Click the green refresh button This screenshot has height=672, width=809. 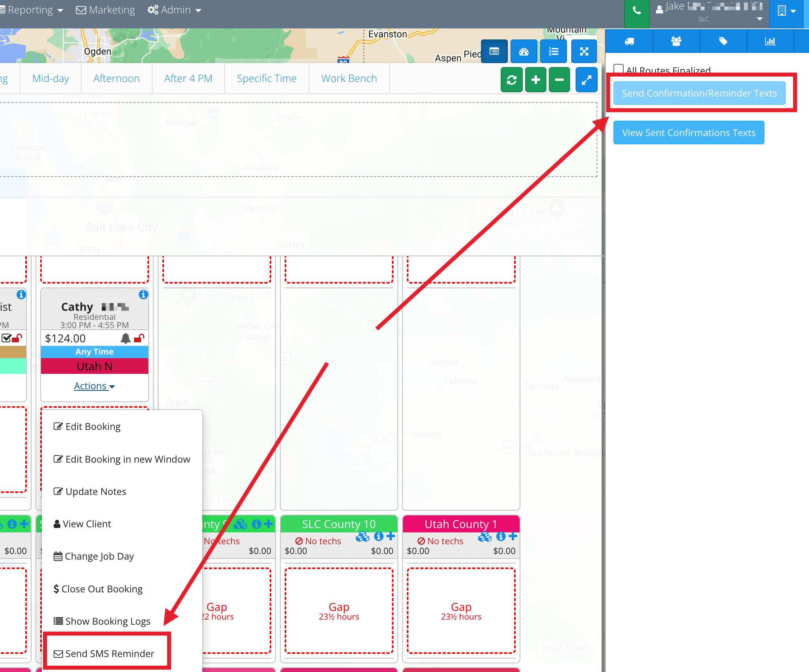click(511, 80)
